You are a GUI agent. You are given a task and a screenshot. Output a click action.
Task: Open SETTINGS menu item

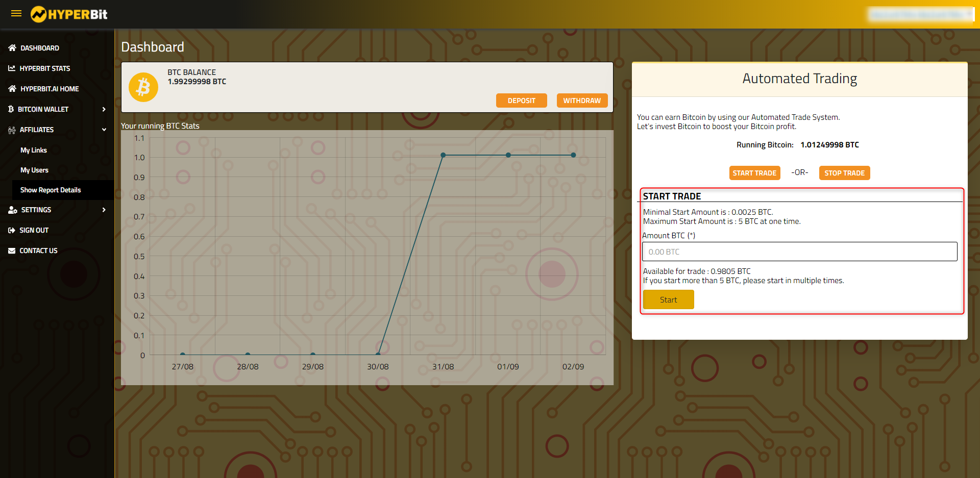point(36,210)
